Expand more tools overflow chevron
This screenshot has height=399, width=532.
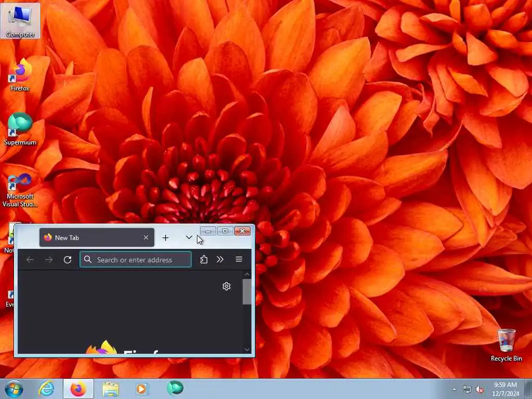[220, 260]
